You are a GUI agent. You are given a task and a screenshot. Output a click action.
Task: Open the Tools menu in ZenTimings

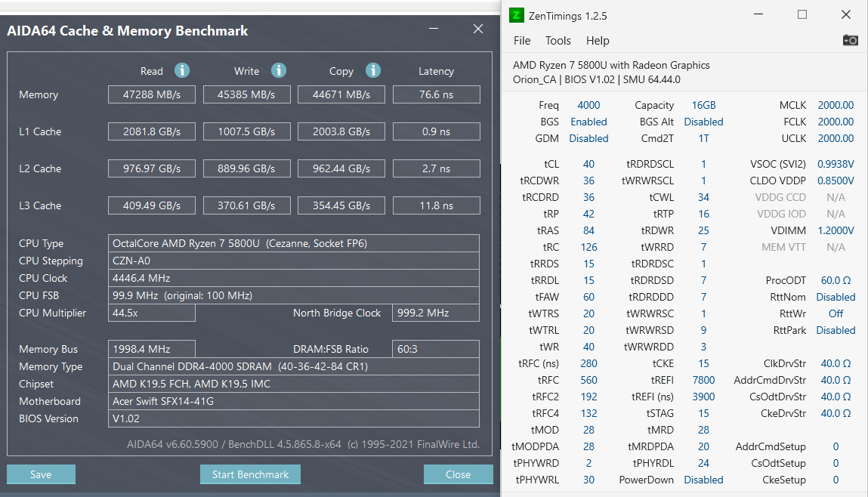[x=558, y=40]
